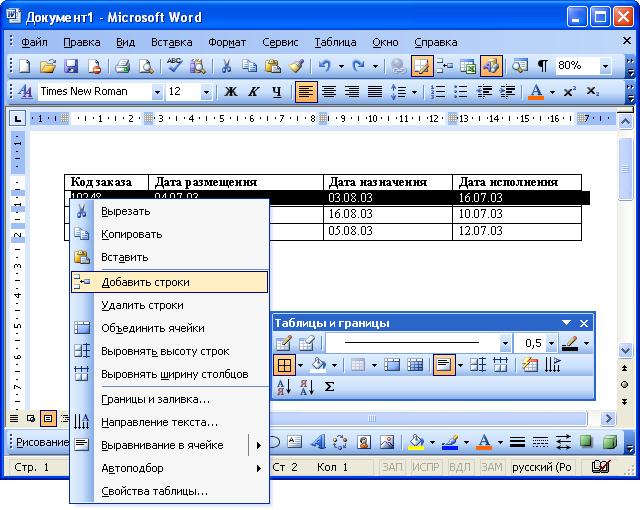Click the Insert Rows toolbar icon

point(444,66)
